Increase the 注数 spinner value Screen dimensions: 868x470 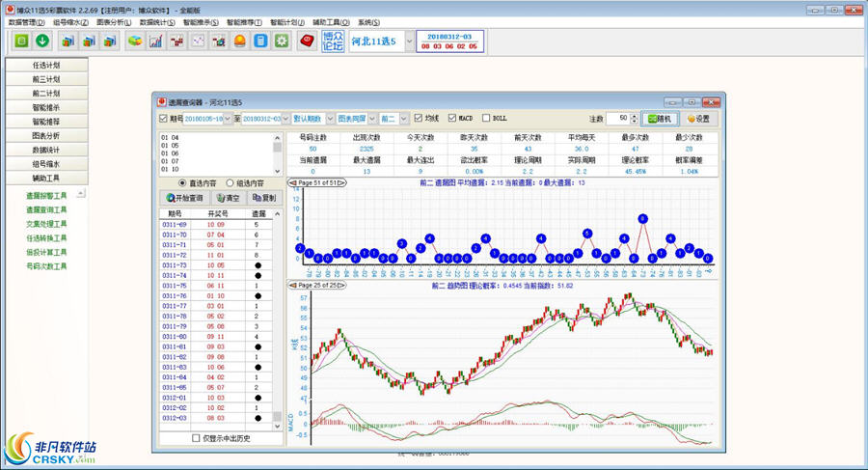pyautogui.click(x=635, y=115)
